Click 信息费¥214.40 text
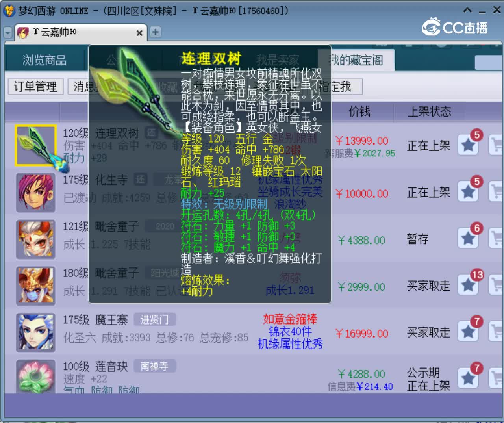Image resolution: width=504 pixels, height=423 pixels. pyautogui.click(x=360, y=387)
